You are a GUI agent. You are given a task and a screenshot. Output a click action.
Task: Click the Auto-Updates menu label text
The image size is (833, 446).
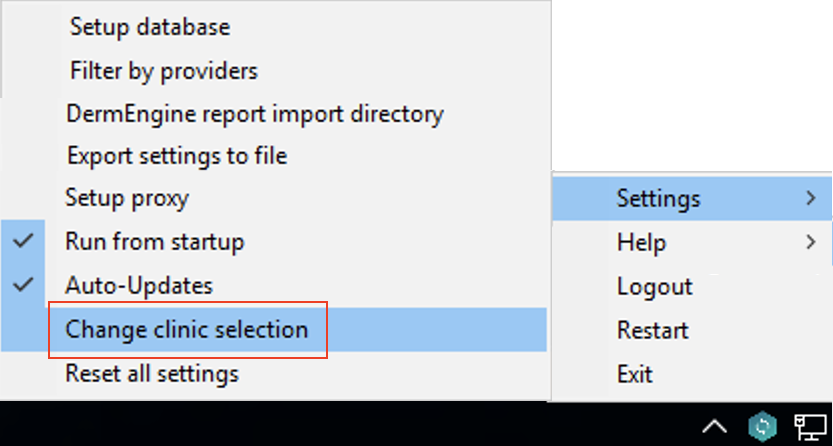click(x=139, y=285)
